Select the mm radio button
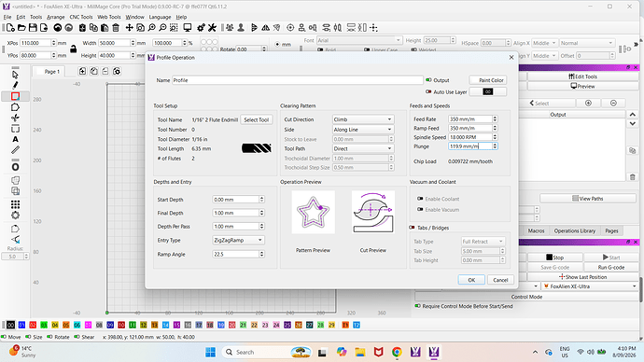This screenshot has width=644, height=362. (x=277, y=45)
